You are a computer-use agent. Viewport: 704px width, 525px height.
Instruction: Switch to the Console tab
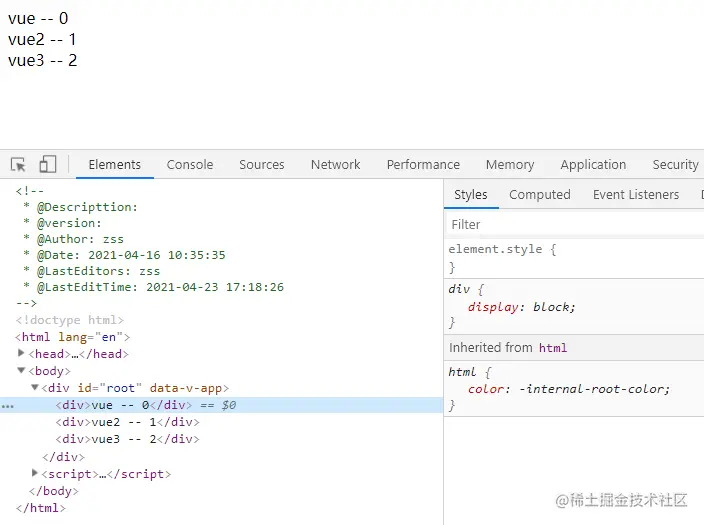coord(190,165)
